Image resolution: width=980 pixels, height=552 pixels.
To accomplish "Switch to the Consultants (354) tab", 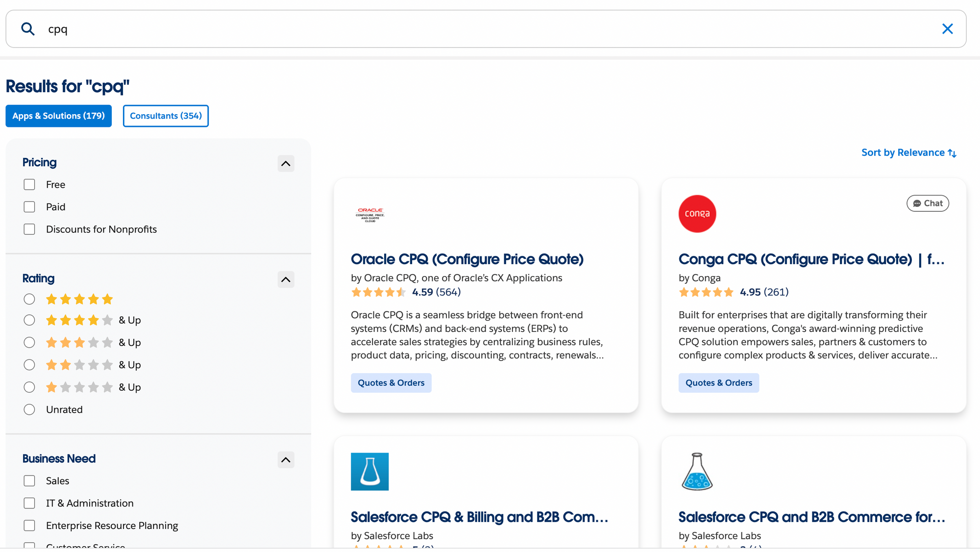I will pyautogui.click(x=166, y=116).
